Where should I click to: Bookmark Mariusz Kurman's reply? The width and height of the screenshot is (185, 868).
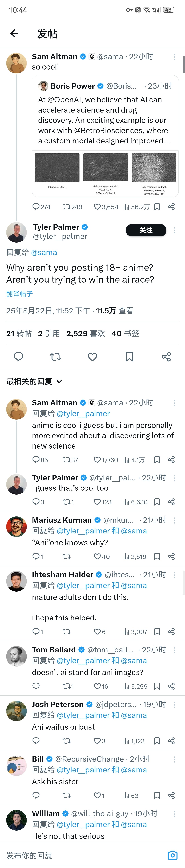tap(157, 556)
